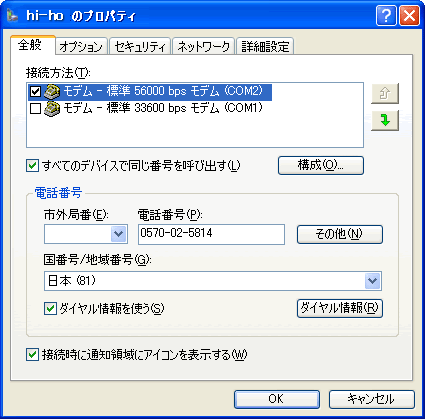Click the 構成(O)... button
425x419 pixels.
[x=321, y=165]
